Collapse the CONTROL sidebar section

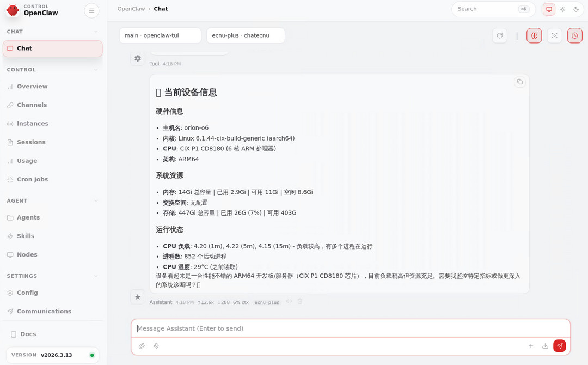click(x=52, y=70)
